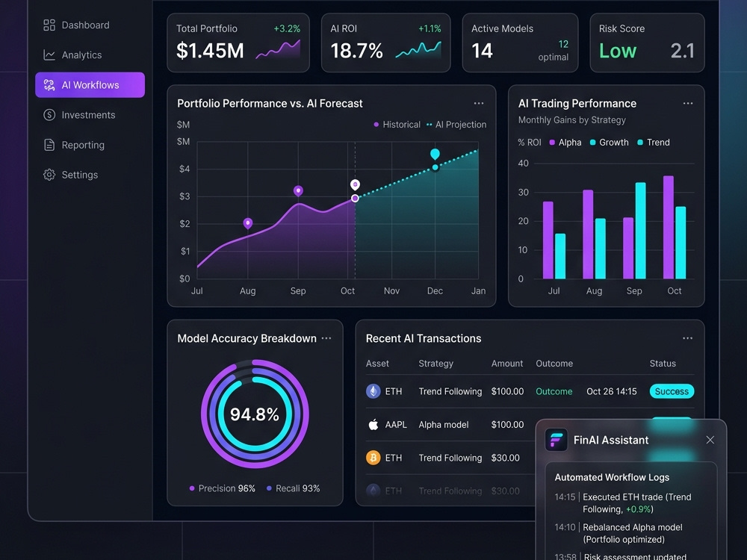747x560 pixels.
Task: Click the +3.2% portfolio change value
Action: (287, 28)
